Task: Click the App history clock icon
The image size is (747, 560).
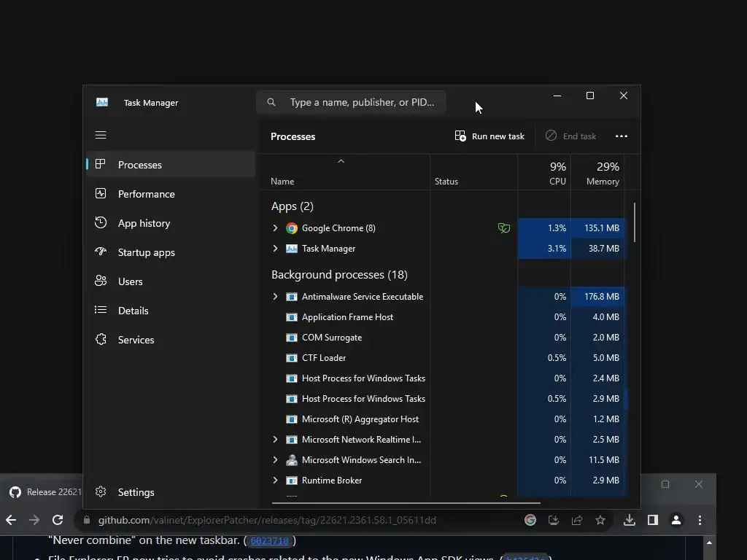Action: (101, 222)
